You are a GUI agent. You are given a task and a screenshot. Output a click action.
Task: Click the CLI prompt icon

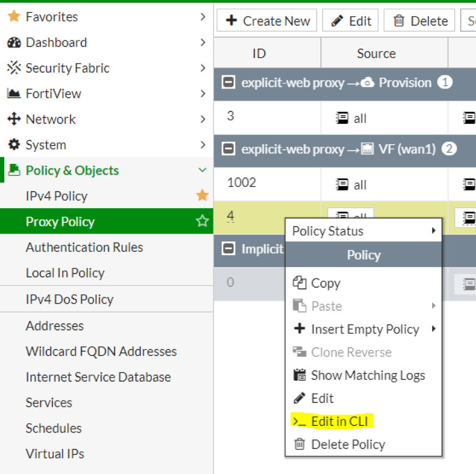point(299,422)
